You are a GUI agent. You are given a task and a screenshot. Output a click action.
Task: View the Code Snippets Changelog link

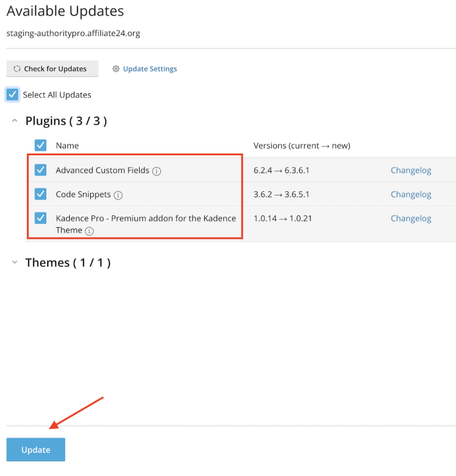click(411, 194)
